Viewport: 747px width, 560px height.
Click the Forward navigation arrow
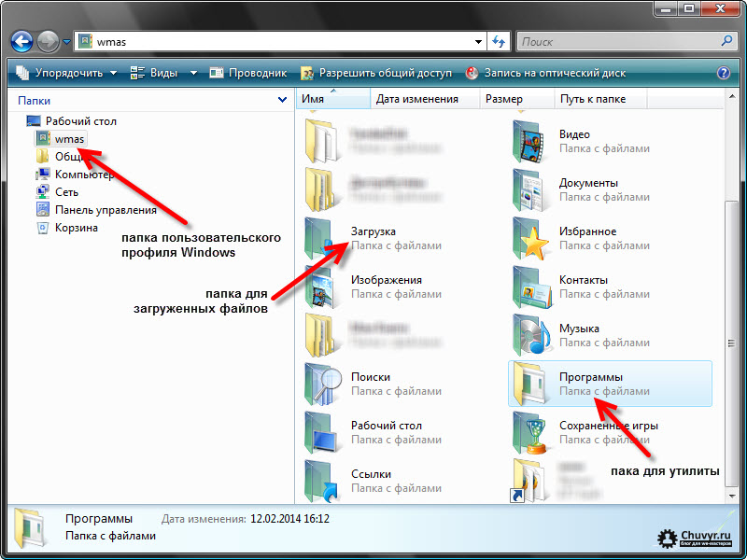pos(49,42)
